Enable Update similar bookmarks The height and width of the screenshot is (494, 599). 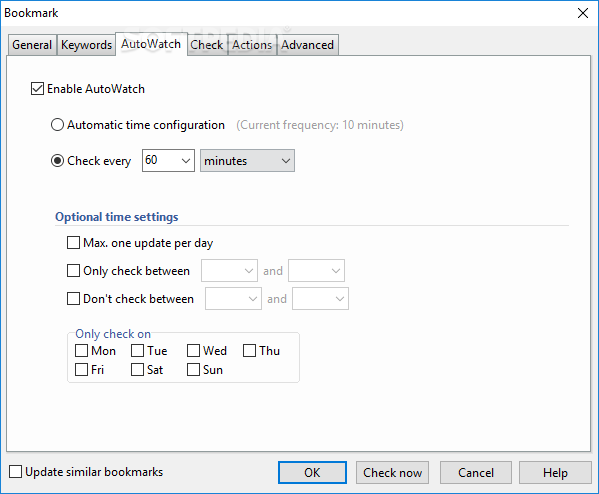tap(15, 471)
